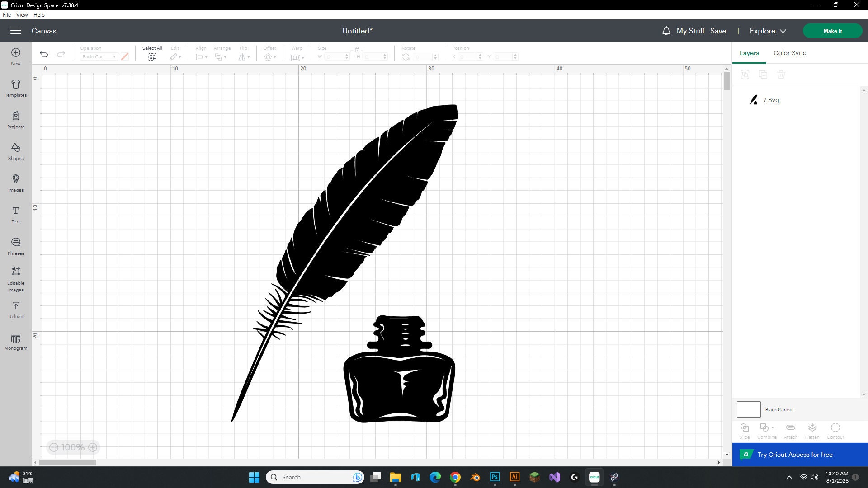Viewport: 868px width, 488px height.
Task: Click the operation color swatch
Action: [x=125, y=56]
